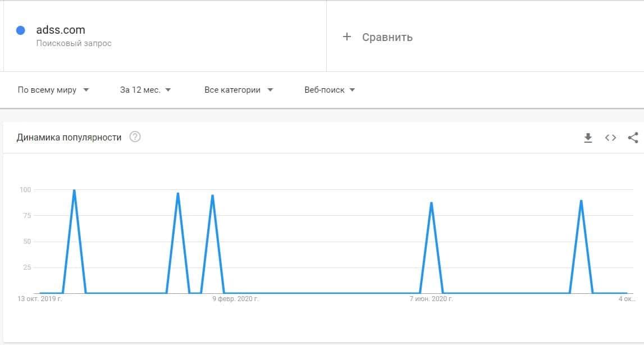This screenshot has height=345, width=644.
Task: Select the first chart peak at 100
Action: (x=74, y=190)
